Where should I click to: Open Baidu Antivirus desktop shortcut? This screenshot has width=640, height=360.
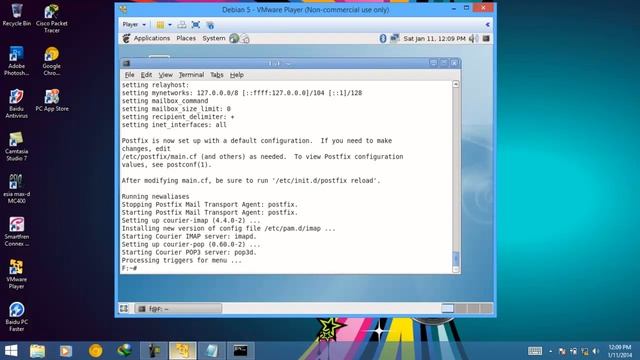pyautogui.click(x=17, y=104)
